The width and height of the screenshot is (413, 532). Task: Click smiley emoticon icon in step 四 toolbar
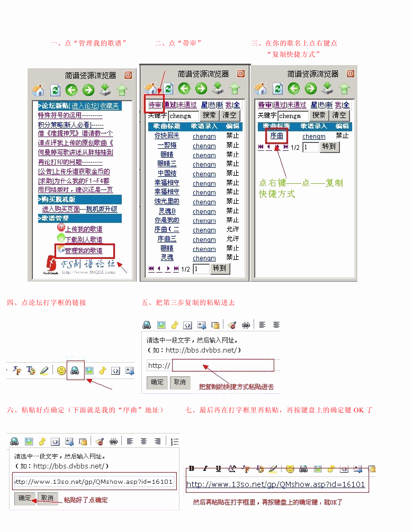pyautogui.click(x=61, y=371)
